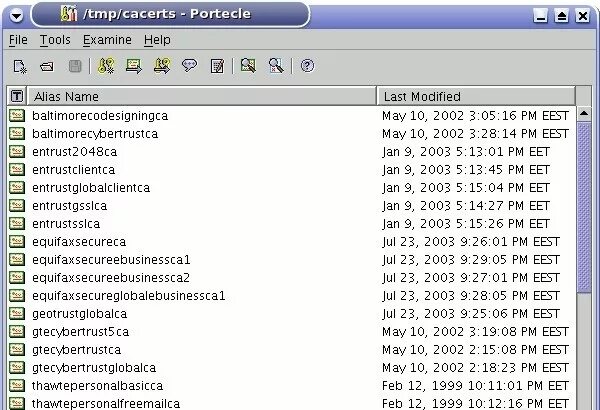Open the Keystore Report toolbar icon
The image size is (600, 410).
tap(217, 66)
